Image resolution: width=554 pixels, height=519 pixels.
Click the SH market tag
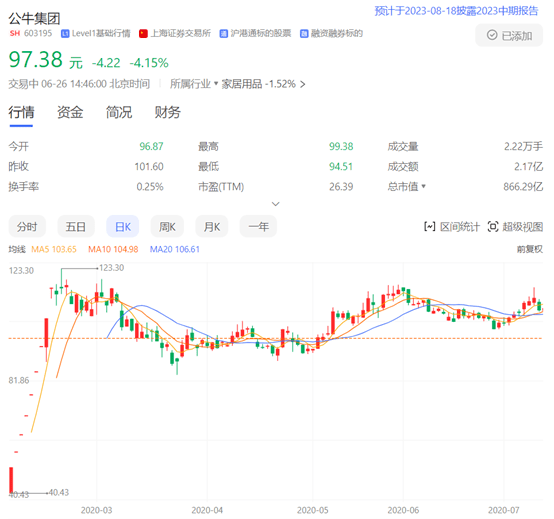(x=15, y=34)
